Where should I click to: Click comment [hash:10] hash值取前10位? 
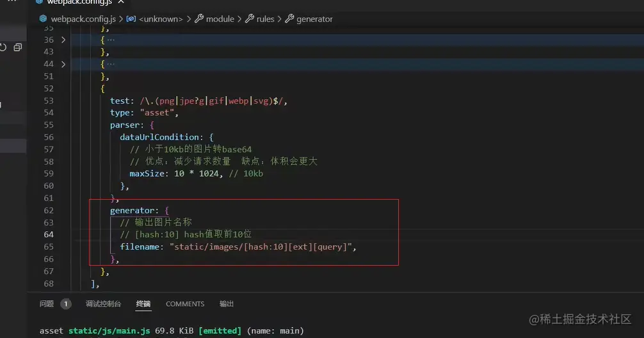pyautogui.click(x=186, y=234)
